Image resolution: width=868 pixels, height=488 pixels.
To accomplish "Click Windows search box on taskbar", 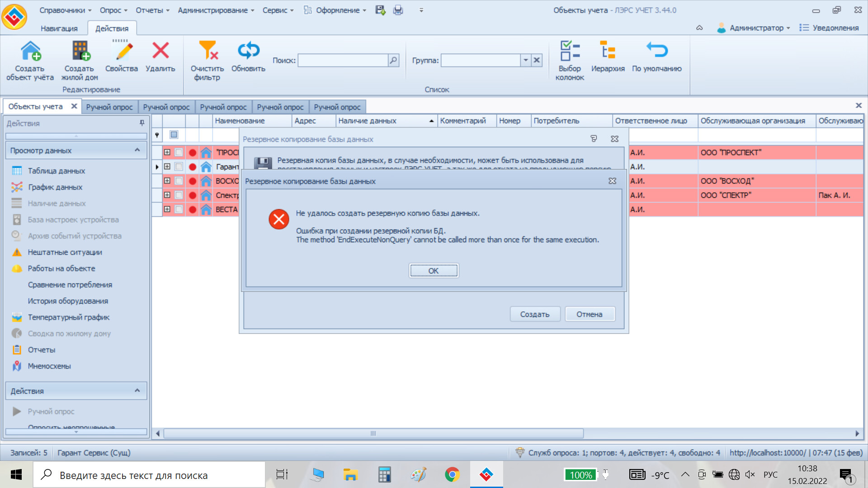I will coord(149,474).
